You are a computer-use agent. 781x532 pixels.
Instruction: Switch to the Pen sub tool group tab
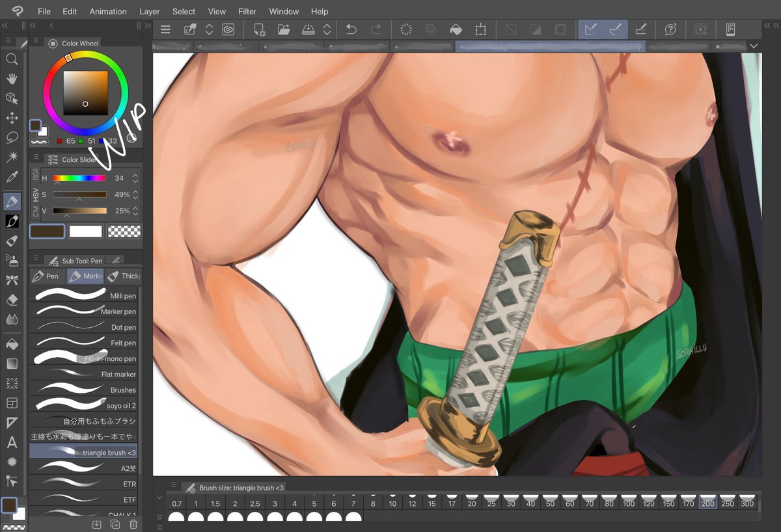pyautogui.click(x=48, y=276)
